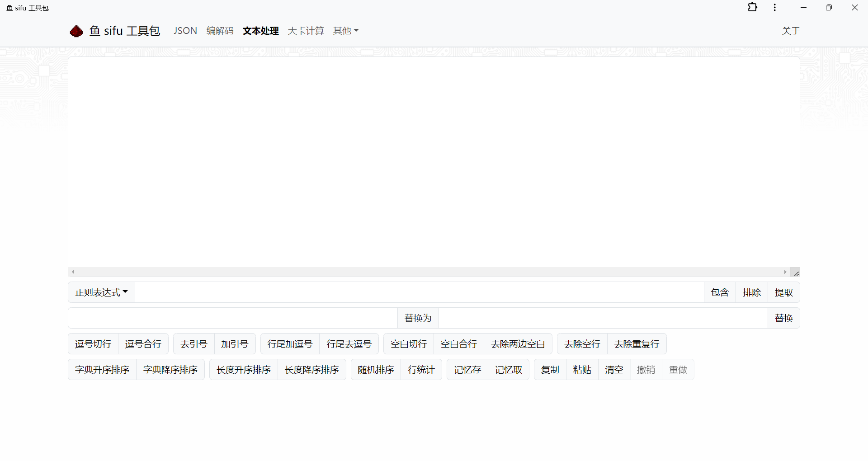This screenshot has width=868, height=461.
Task: Restore text with 记忆取 button
Action: tap(509, 370)
